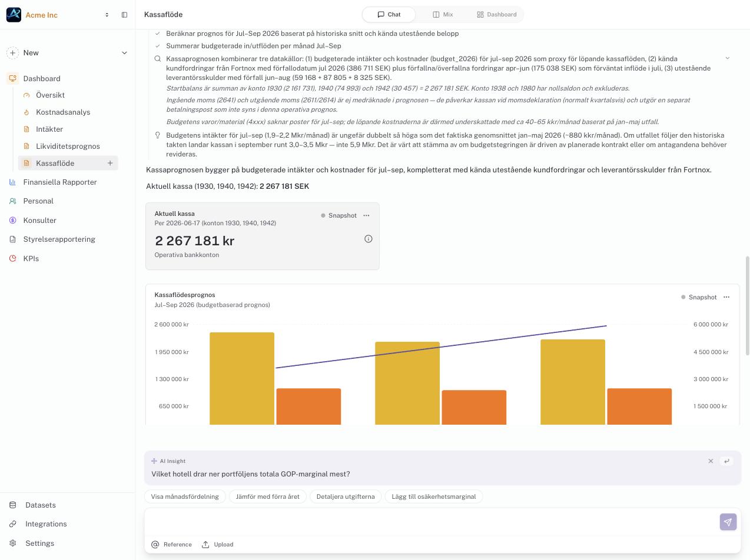Collapse the analysis details chevron
This screenshot has width=750, height=560.
(x=727, y=58)
